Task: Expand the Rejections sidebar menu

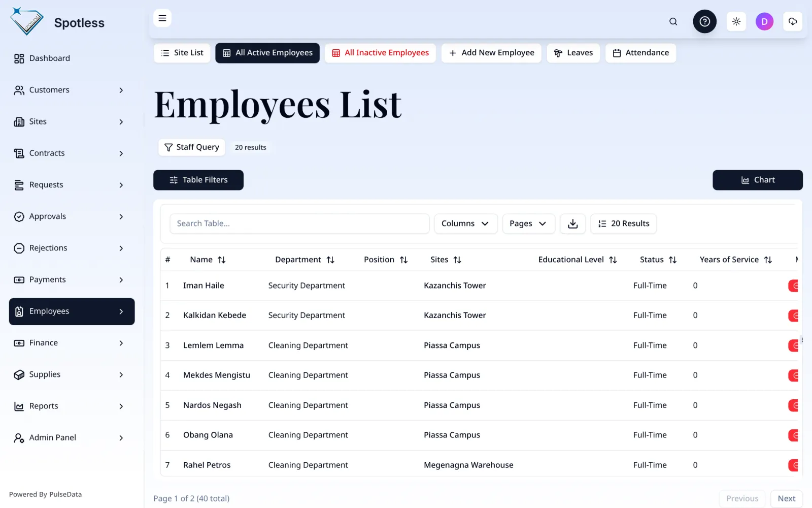Action: tap(72, 248)
